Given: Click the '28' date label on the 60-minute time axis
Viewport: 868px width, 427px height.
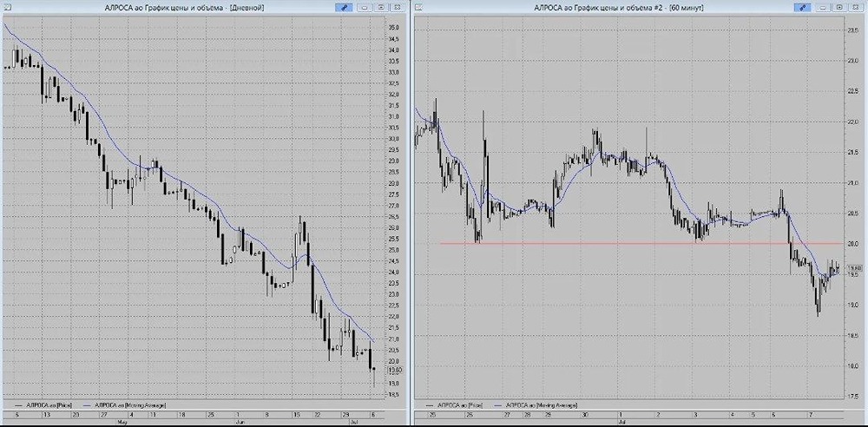Looking at the screenshot, I should pos(528,414).
